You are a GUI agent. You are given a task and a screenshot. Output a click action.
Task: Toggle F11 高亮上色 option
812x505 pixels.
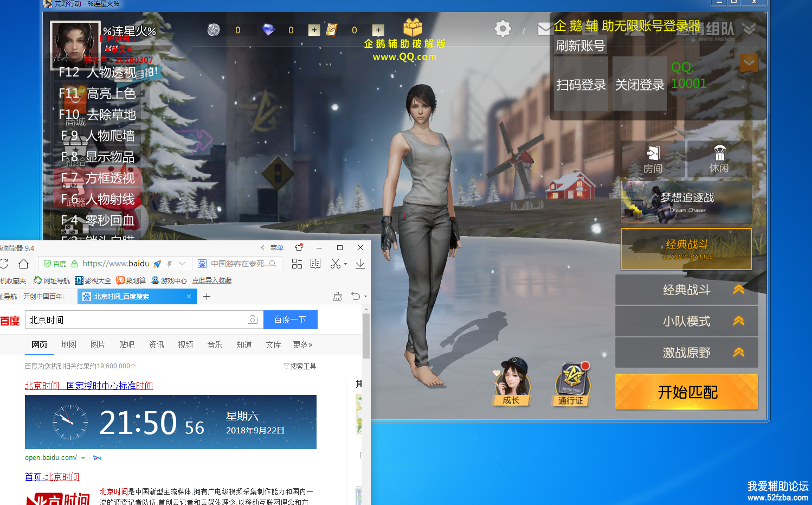(x=98, y=93)
